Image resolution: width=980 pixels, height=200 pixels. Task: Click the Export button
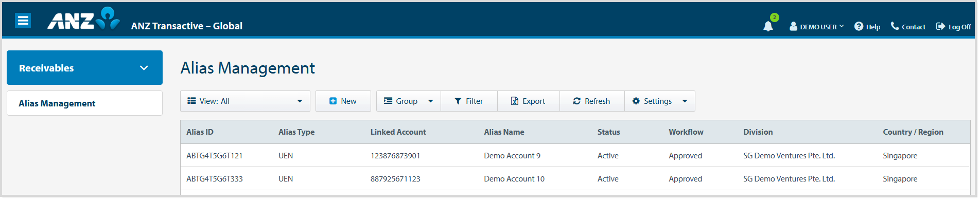point(528,101)
